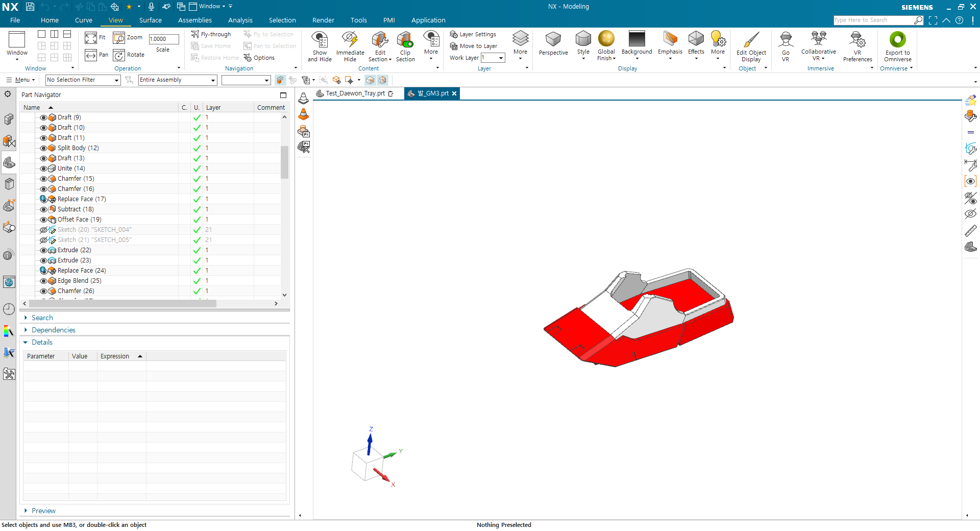980x531 pixels.
Task: Hide the Split Body (12) feature
Action: tap(43, 148)
